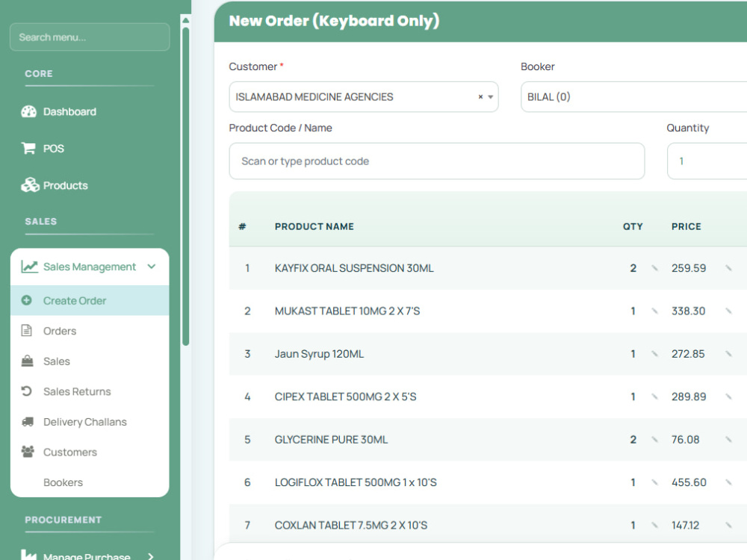Open the Booker dropdown showing BILAL (0)
This screenshot has width=747, height=560.
click(x=633, y=96)
